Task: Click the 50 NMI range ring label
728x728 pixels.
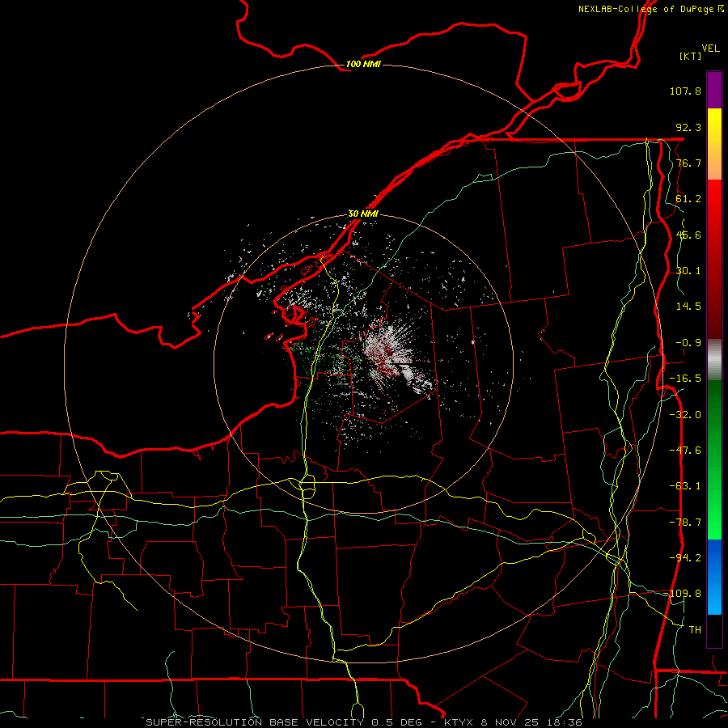Action: click(363, 214)
